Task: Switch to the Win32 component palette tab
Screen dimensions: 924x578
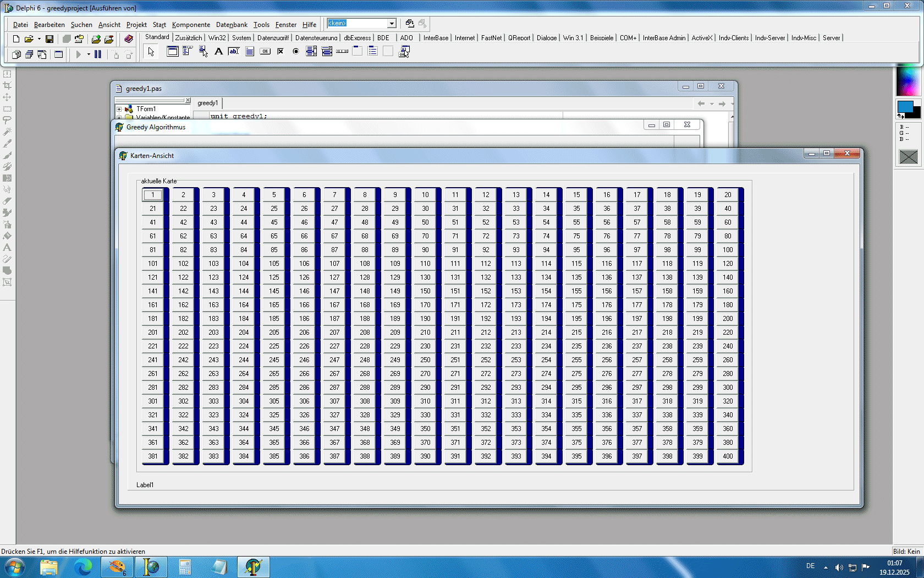Action: tap(217, 38)
